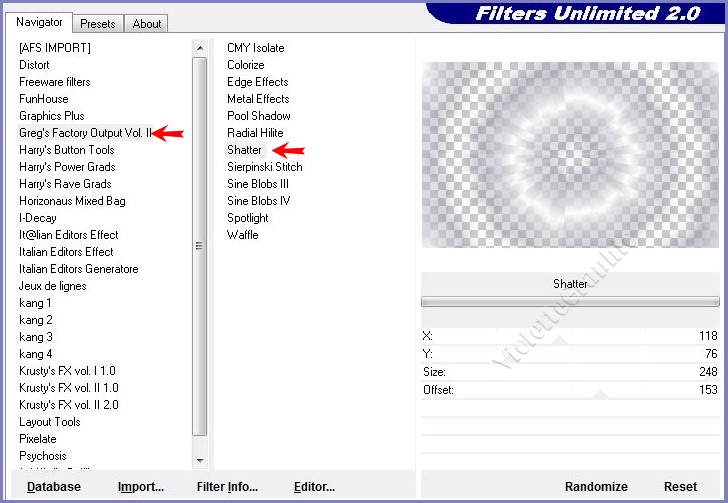Open the About tab
The image size is (728, 503).
pyautogui.click(x=147, y=23)
